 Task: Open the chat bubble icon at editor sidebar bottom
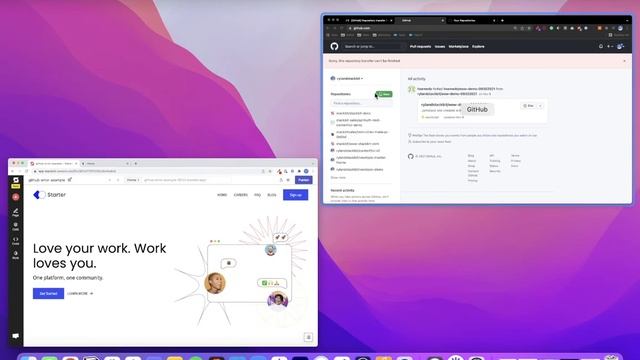click(16, 336)
